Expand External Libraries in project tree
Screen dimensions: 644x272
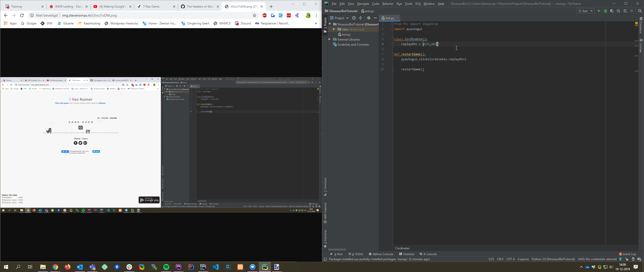[x=330, y=40]
